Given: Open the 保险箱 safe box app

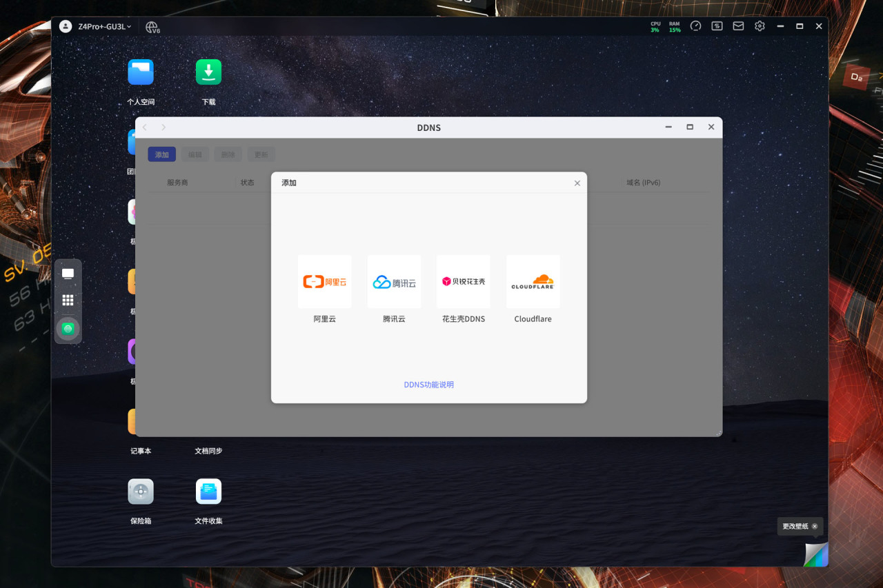Looking at the screenshot, I should [x=141, y=491].
